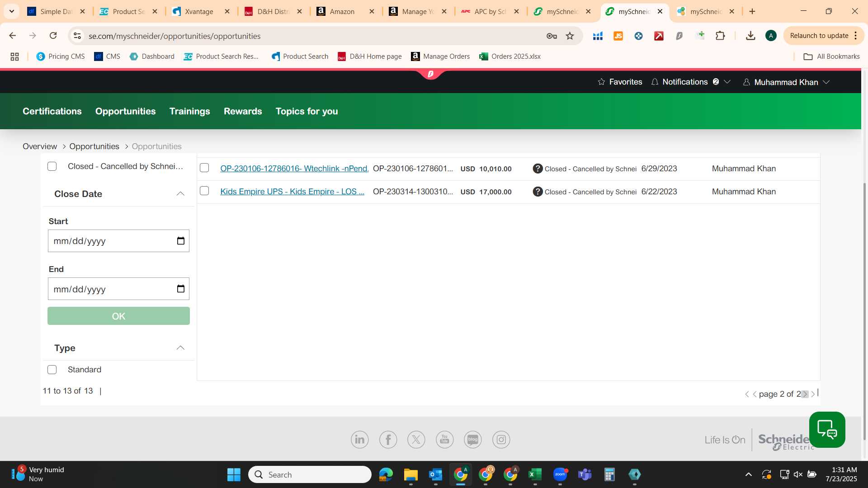Open File Explorer from the taskbar
Screen dimensions: 868x488
(x=411, y=474)
